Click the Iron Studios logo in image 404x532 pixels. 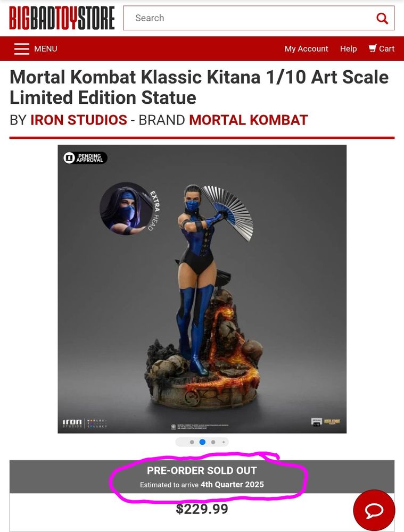(72, 423)
